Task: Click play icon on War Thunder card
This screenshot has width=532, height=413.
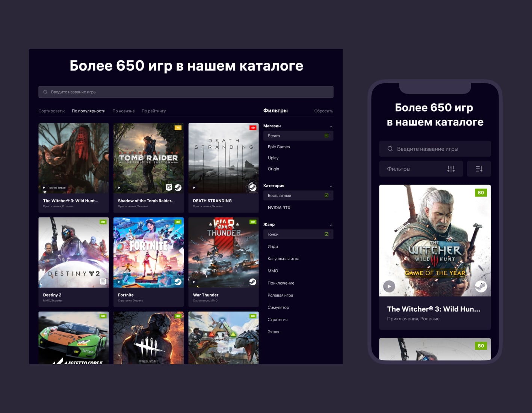Action: click(x=194, y=282)
